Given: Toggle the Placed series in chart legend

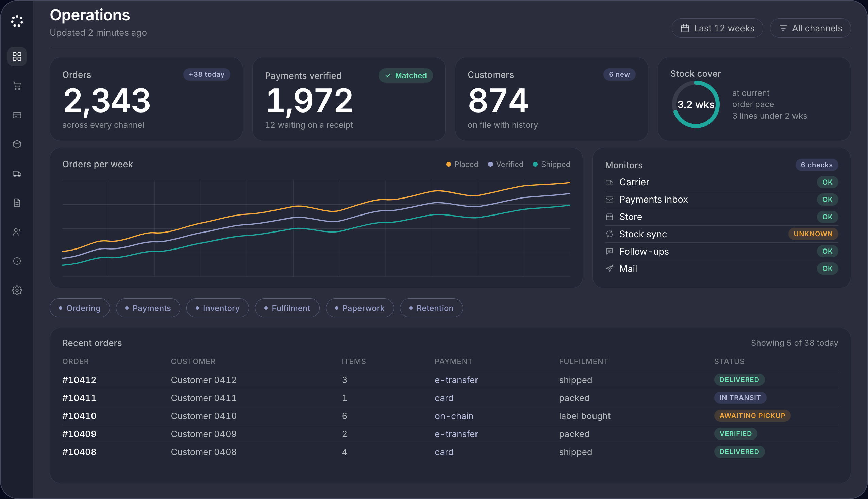Looking at the screenshot, I should pyautogui.click(x=462, y=165).
